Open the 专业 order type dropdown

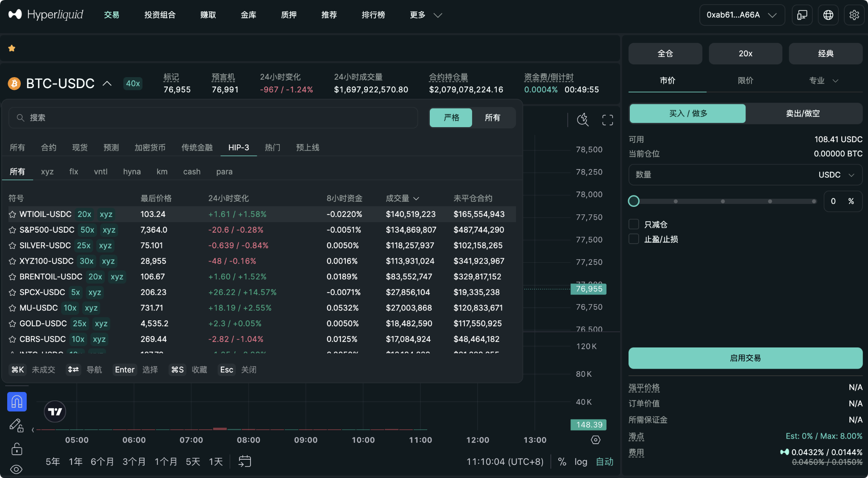(823, 81)
